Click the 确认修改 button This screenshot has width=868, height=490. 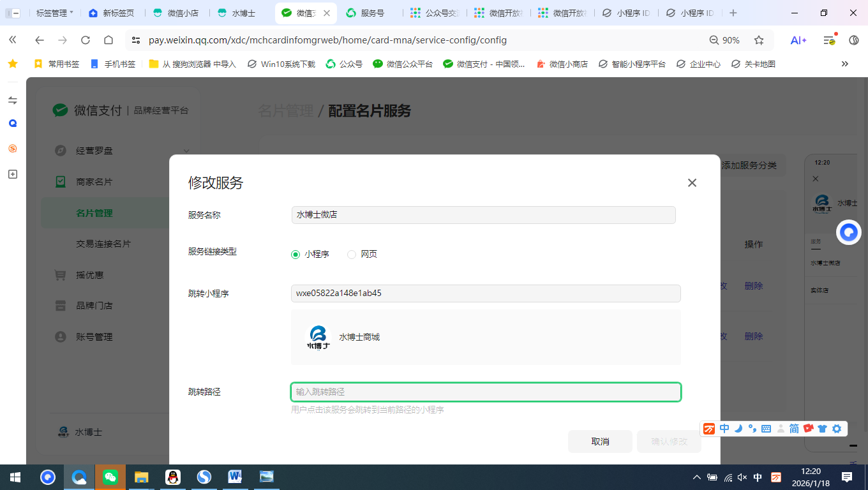pyautogui.click(x=669, y=442)
